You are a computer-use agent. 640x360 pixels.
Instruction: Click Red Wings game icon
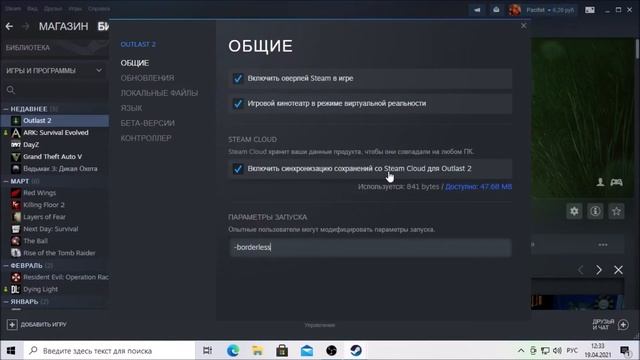tap(16, 193)
